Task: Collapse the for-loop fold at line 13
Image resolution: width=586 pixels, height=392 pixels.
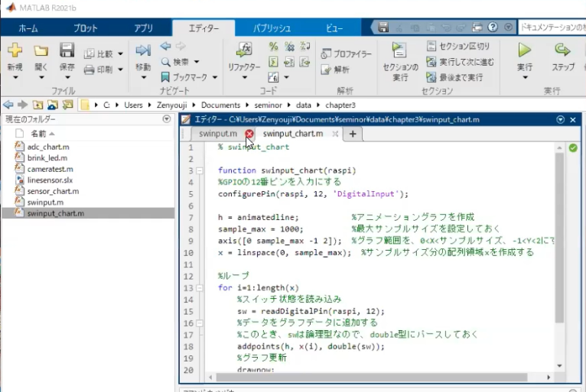Action: click(199, 288)
